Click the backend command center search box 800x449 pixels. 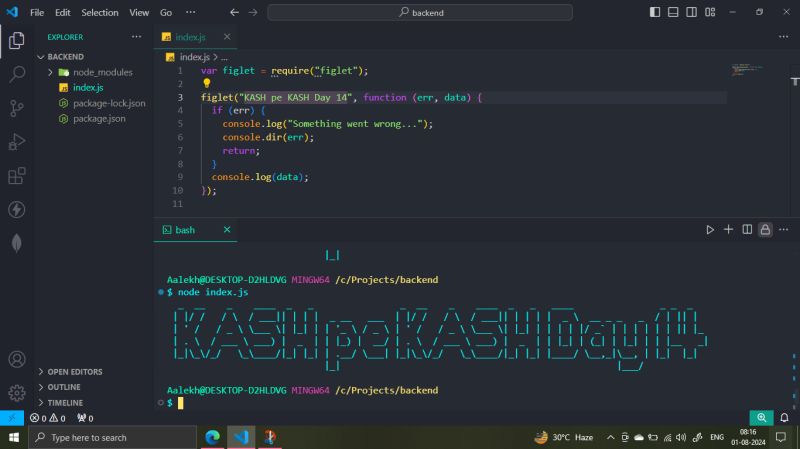tap(420, 12)
